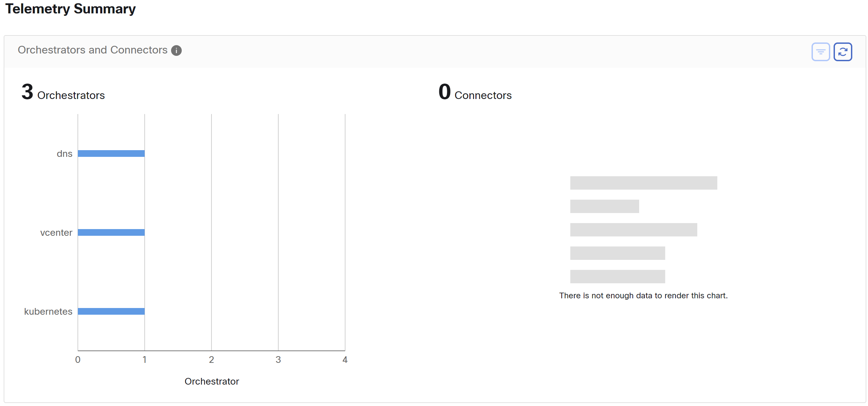Select the kubernetes bar in chart

[111, 311]
